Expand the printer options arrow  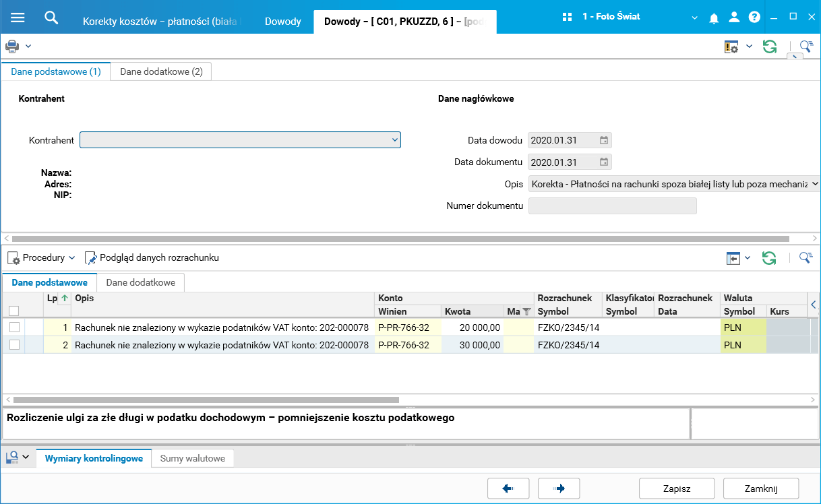[x=28, y=46]
